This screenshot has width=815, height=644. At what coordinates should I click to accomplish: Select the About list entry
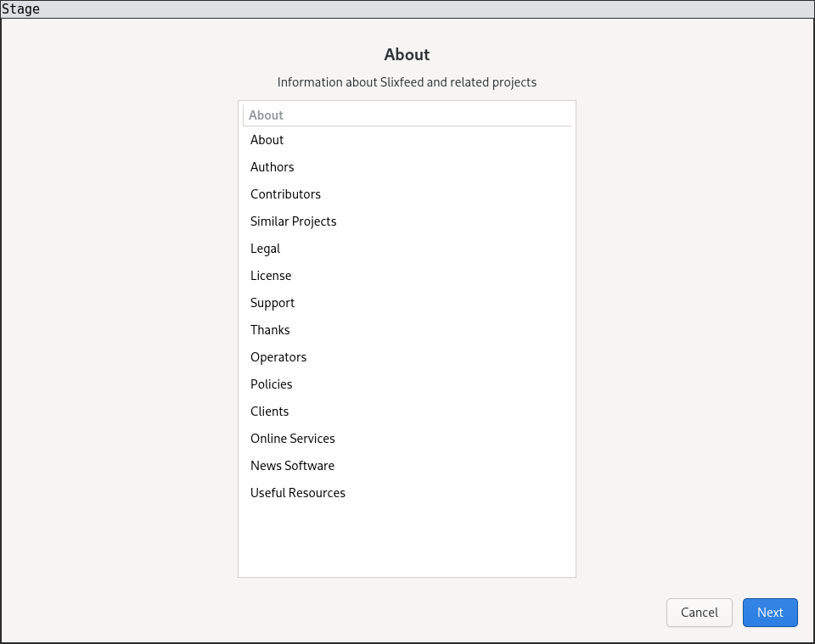point(267,140)
